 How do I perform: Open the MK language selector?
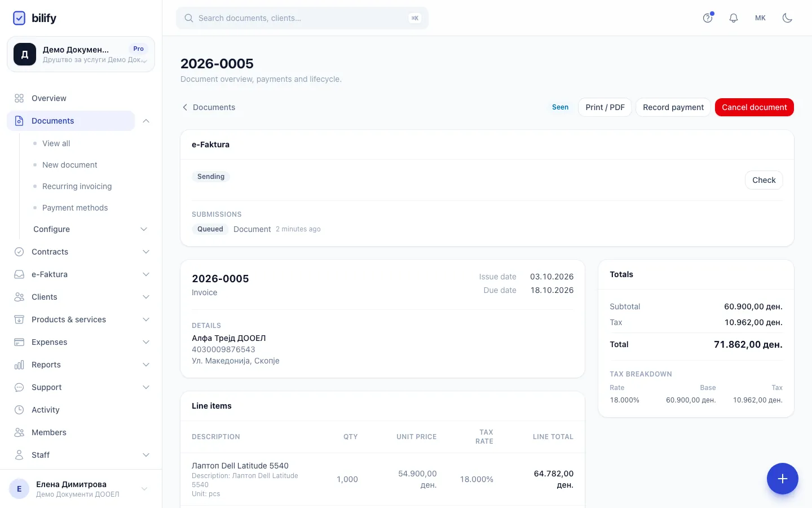pos(760,18)
